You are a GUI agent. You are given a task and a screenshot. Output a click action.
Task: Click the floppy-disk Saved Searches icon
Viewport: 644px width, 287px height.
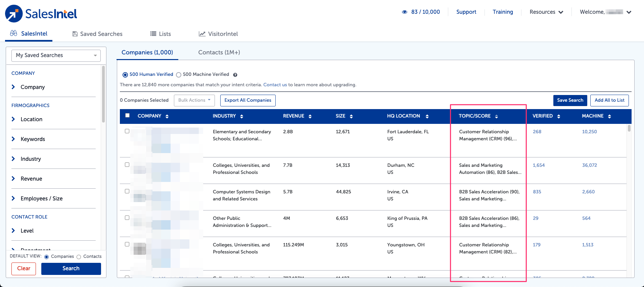75,34
